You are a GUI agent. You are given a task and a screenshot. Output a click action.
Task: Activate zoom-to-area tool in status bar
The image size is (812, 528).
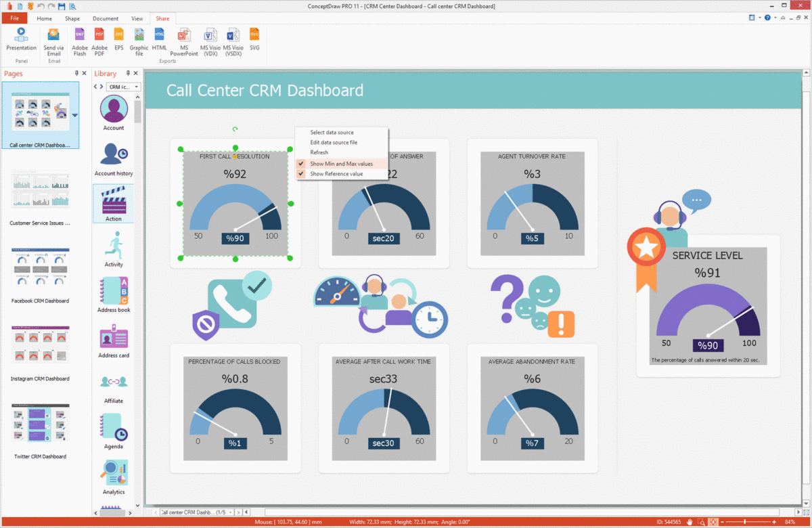click(702, 523)
